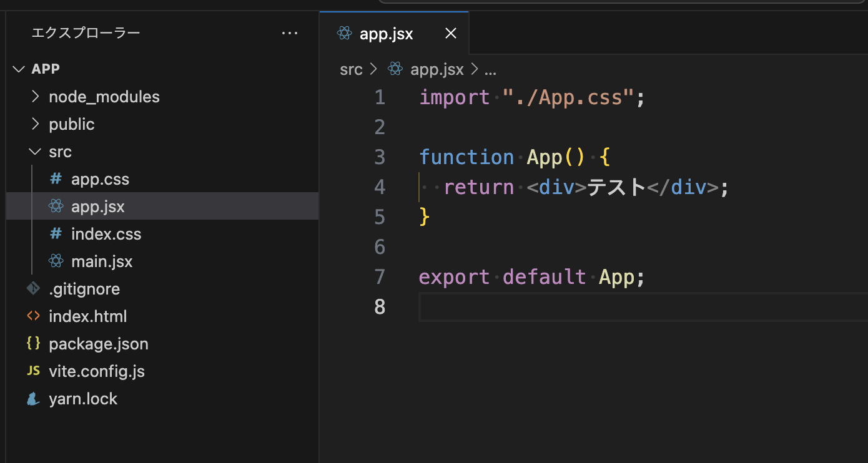Switch to the app.jsx editor tab
Image resolution: width=868 pixels, height=463 pixels.
386,33
